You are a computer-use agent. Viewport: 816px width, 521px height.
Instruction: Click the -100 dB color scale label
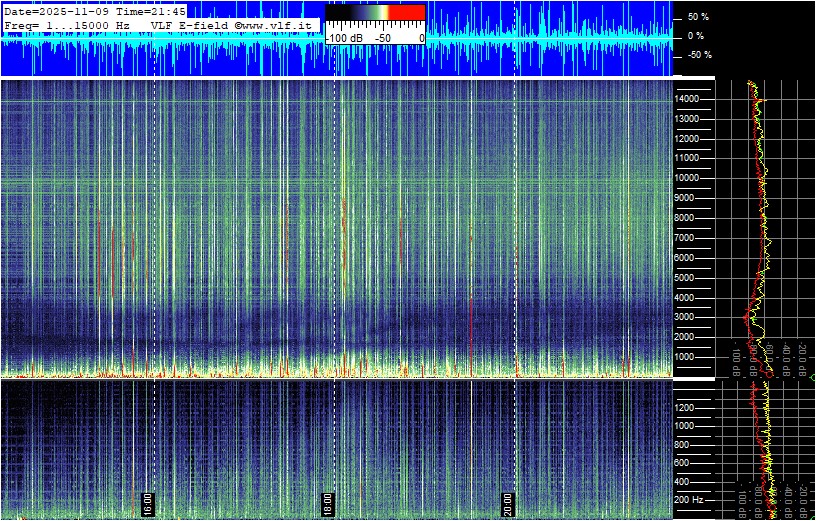tap(345, 38)
